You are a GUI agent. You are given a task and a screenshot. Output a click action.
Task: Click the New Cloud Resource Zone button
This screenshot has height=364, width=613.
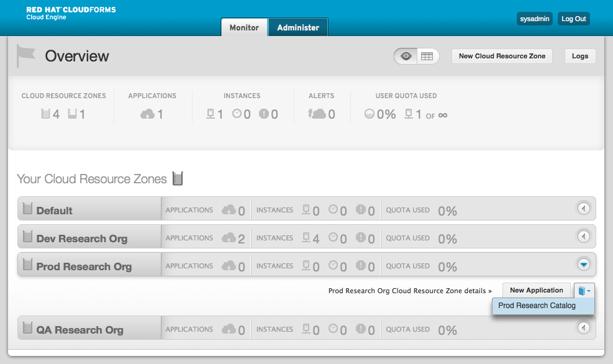[x=502, y=56]
